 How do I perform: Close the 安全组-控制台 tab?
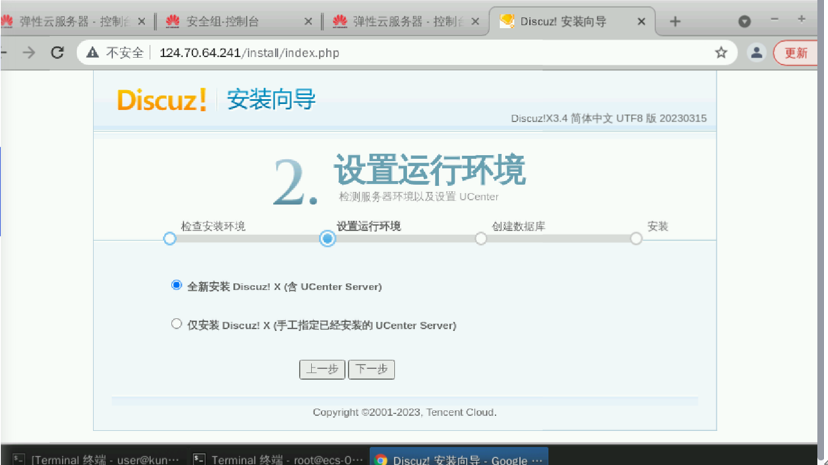pyautogui.click(x=307, y=21)
